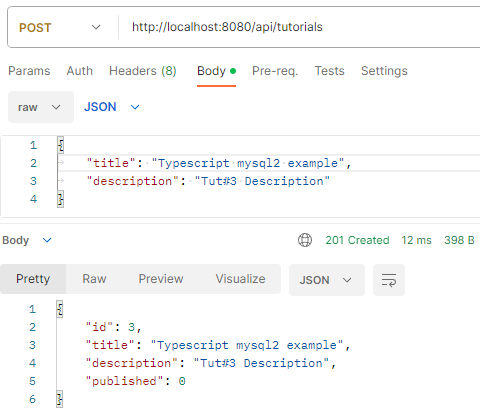Image resolution: width=480 pixels, height=420 pixels.
Task: Open the Auth tab
Action: 80,71
